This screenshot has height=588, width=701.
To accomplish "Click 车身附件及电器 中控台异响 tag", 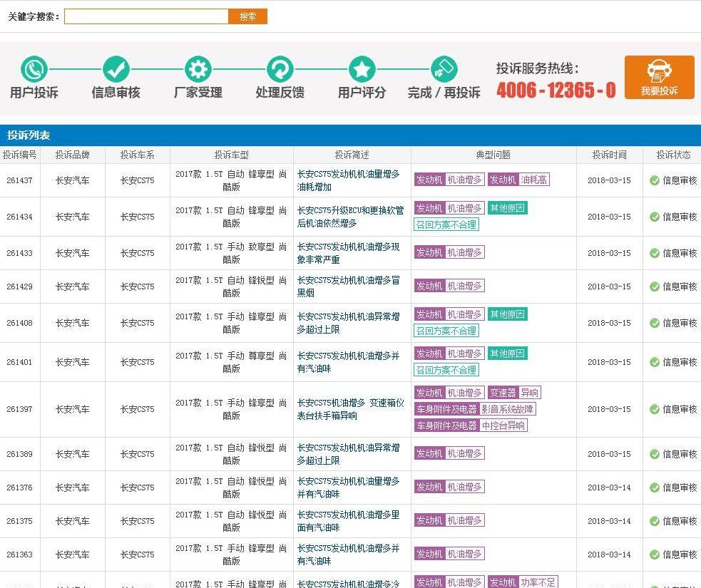I will (471, 425).
